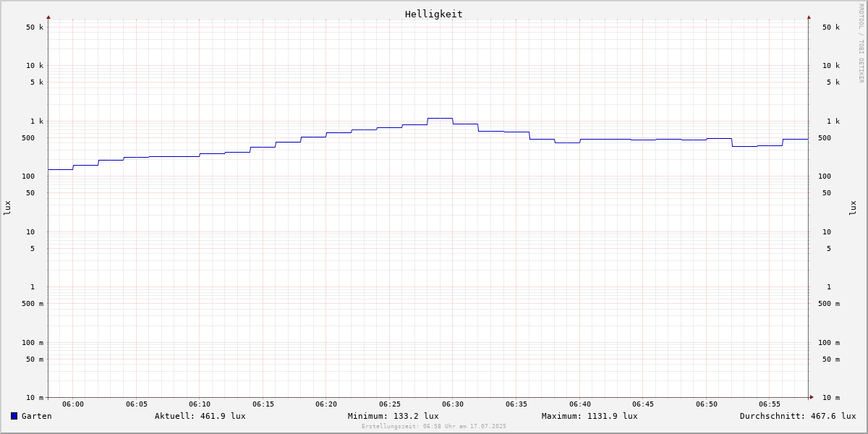Image resolution: width=868 pixels, height=434 pixels.
Task: Click the 06:40 time axis label
Action: (x=580, y=404)
